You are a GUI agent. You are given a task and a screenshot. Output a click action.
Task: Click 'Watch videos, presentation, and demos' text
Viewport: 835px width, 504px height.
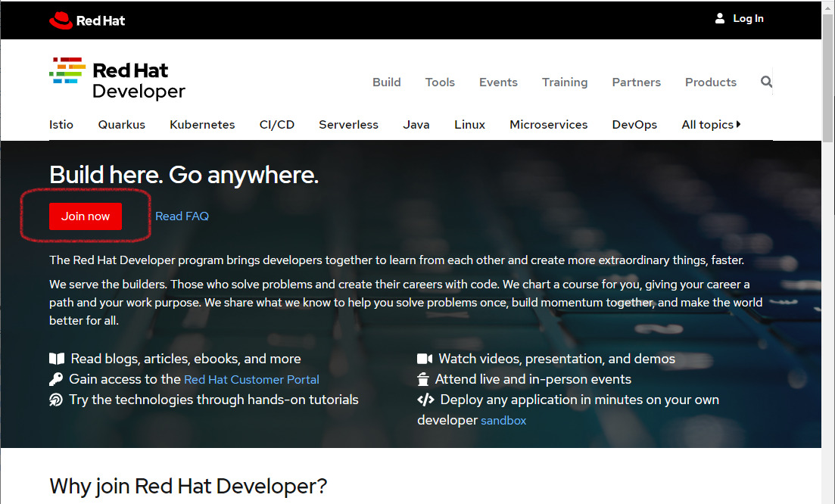point(556,359)
